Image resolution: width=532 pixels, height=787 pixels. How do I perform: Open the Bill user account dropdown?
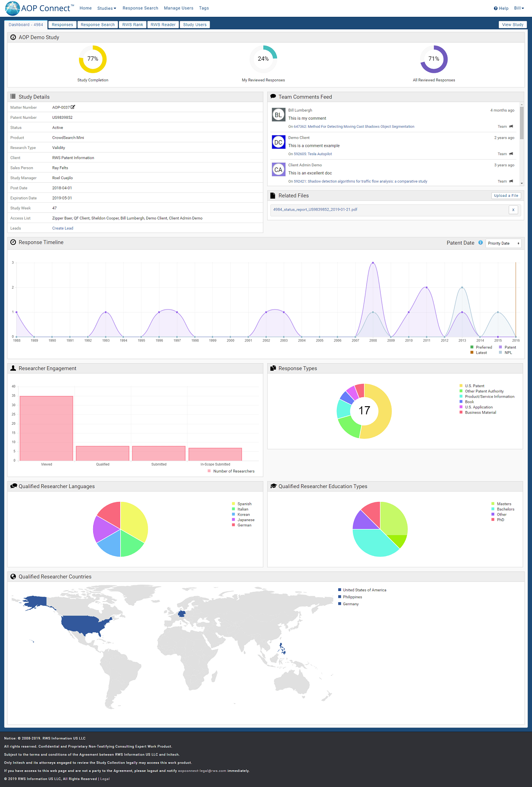coord(519,8)
